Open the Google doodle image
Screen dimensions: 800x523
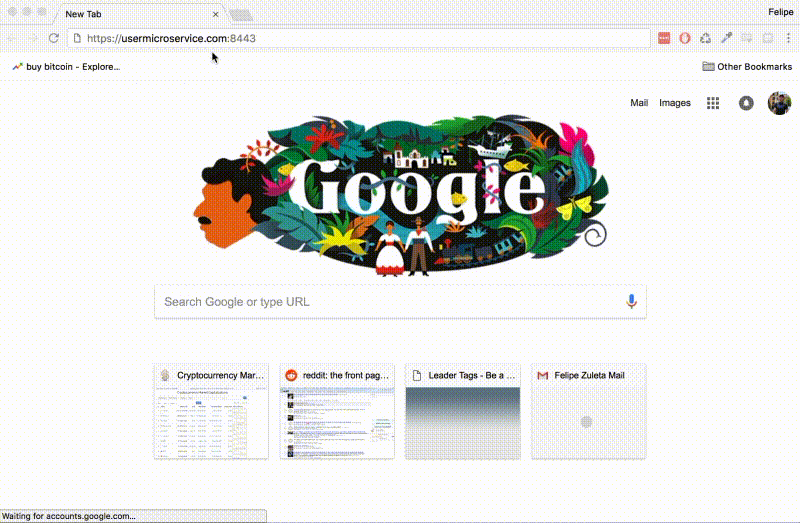tap(401, 196)
